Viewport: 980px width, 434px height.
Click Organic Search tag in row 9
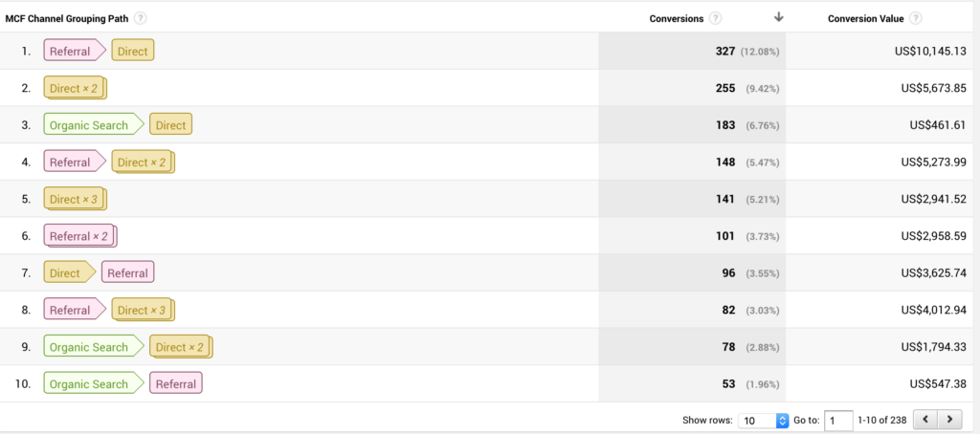[89, 347]
